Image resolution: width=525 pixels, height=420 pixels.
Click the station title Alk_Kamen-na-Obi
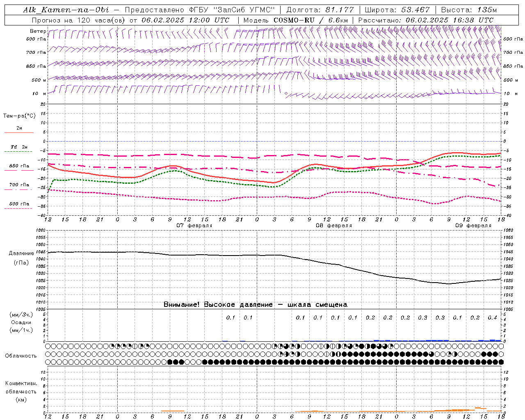tap(66, 10)
